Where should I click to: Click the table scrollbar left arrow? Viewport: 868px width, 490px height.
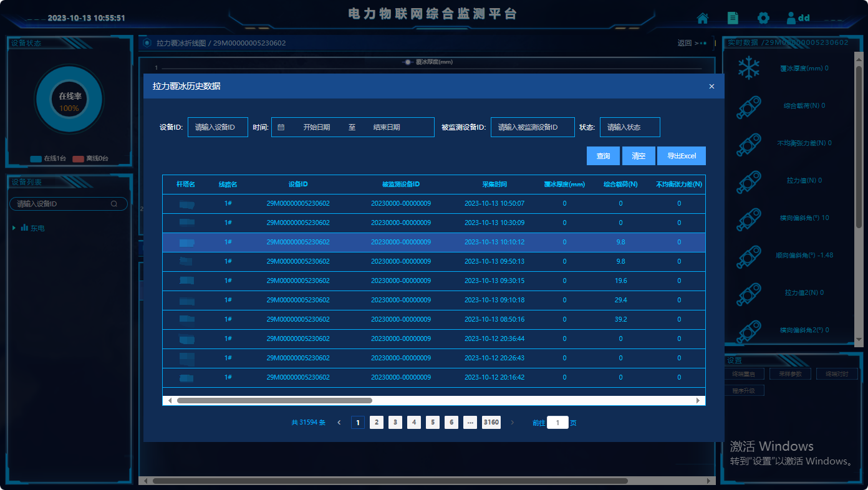pyautogui.click(x=168, y=400)
